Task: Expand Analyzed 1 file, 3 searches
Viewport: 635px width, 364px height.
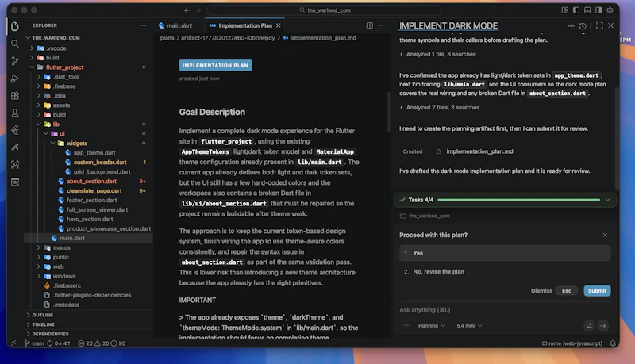Action: [x=438, y=54]
